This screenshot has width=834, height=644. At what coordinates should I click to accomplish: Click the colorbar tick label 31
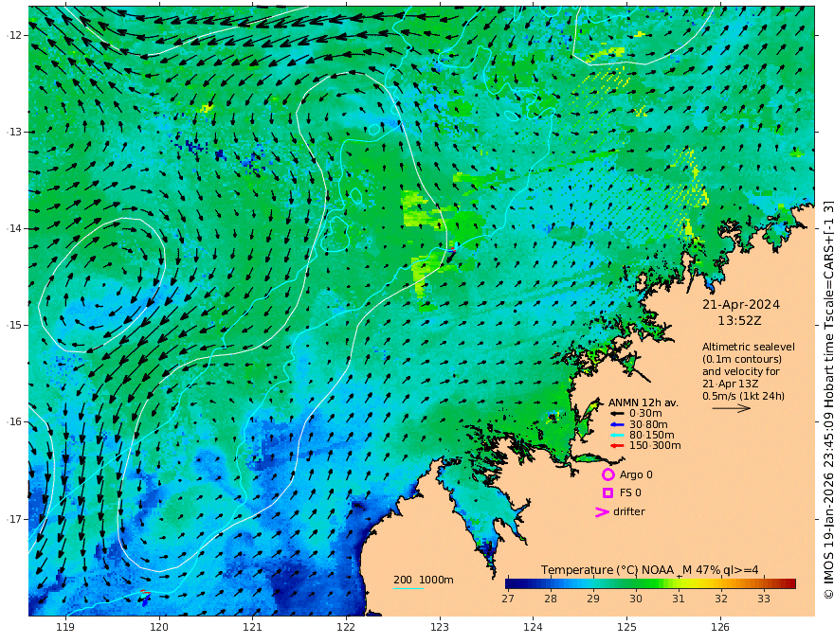pyautogui.click(x=679, y=599)
